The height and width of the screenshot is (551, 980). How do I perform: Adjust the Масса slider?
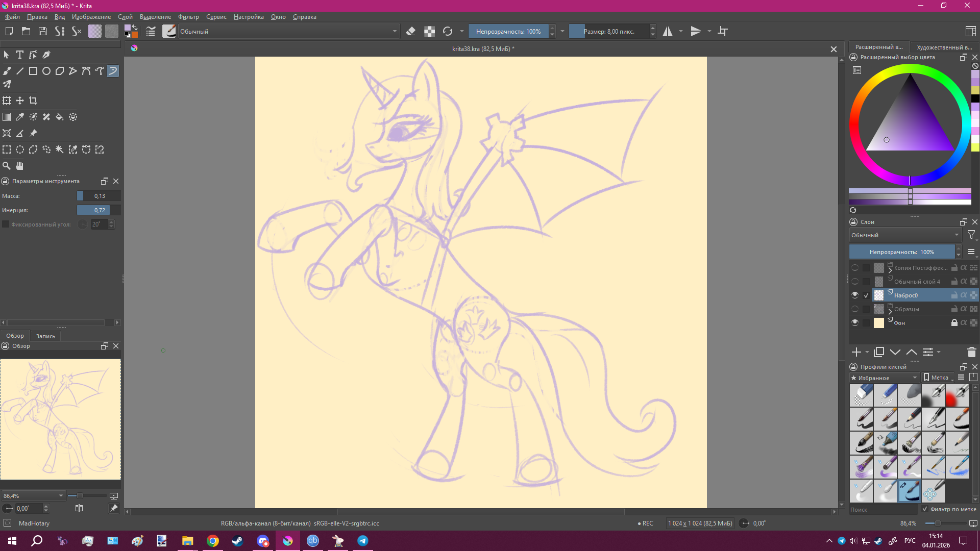pos(99,196)
